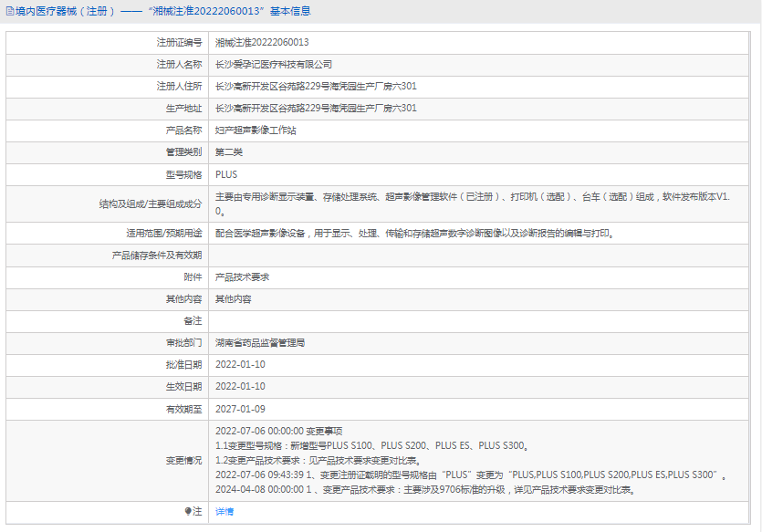
Task: Click the 适用范围/预期用途 label
Action: [x=164, y=234]
